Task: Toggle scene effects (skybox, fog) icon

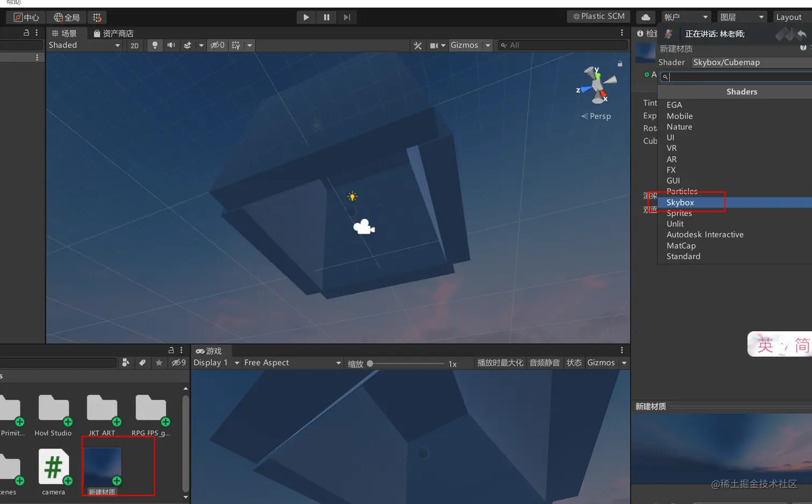Action: tap(187, 45)
